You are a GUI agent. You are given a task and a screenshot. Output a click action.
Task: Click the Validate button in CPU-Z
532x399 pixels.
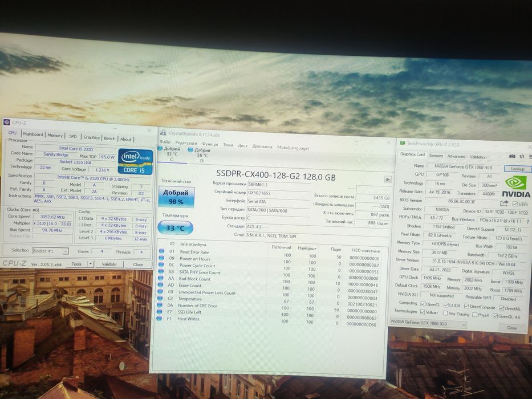pos(109,264)
